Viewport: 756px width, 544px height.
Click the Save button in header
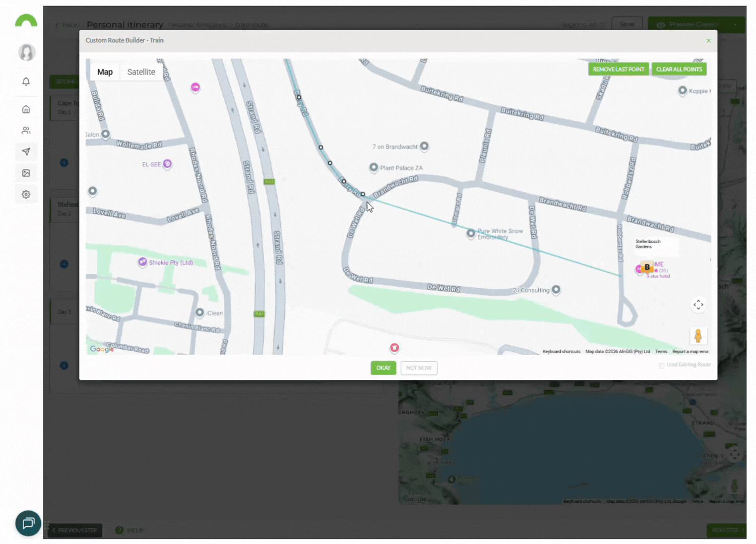[627, 24]
